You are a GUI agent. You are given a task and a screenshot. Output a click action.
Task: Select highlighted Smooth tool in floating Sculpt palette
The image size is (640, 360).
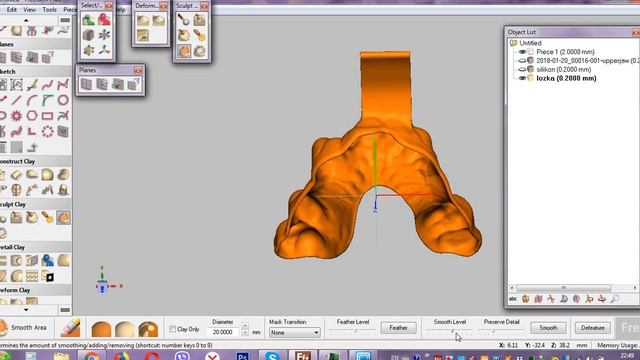tap(184, 51)
